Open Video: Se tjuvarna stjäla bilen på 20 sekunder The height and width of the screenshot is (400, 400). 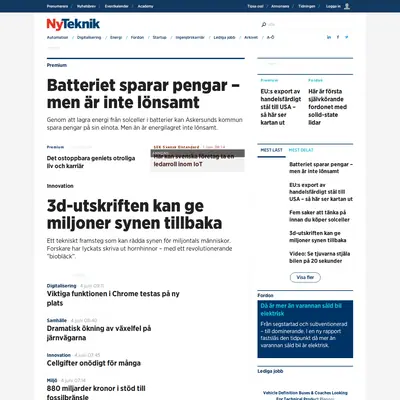pyautogui.click(x=320, y=257)
